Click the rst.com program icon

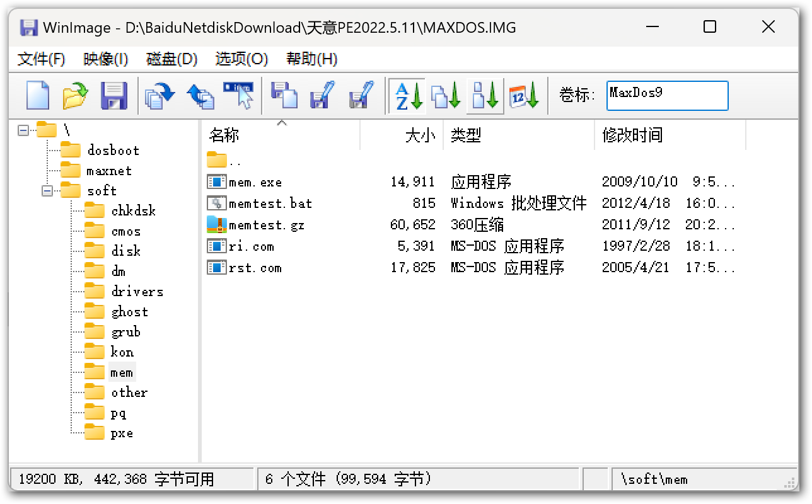217,268
